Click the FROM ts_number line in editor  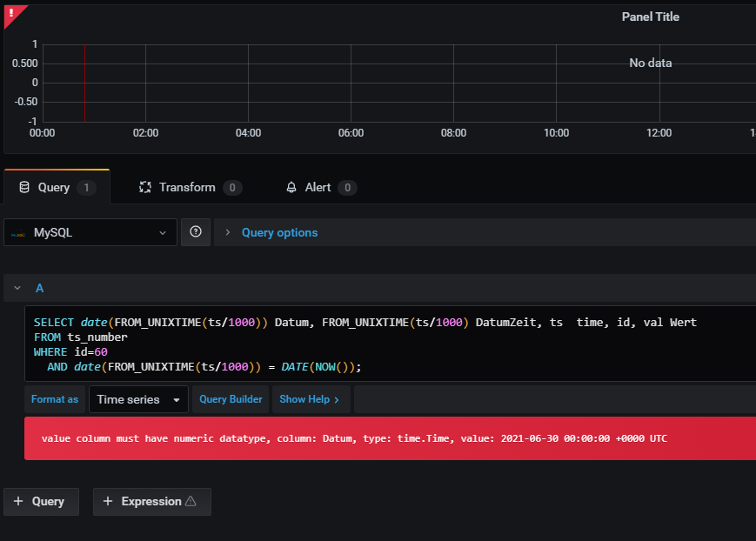point(81,337)
